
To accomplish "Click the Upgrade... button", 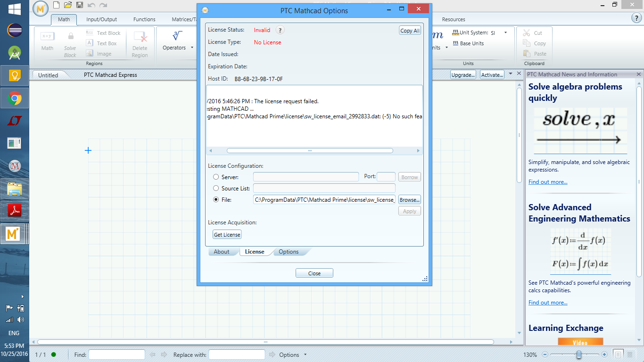I will 462,75.
